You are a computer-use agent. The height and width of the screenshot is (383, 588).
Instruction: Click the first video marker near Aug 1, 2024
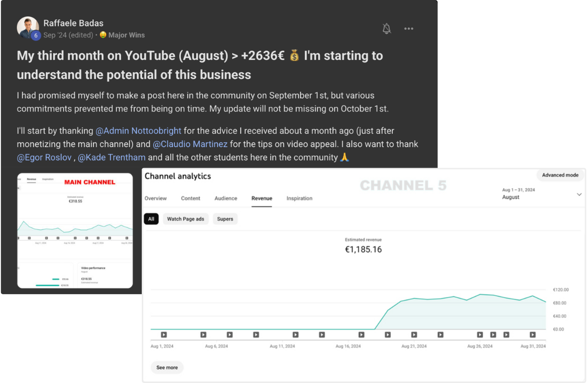click(164, 335)
